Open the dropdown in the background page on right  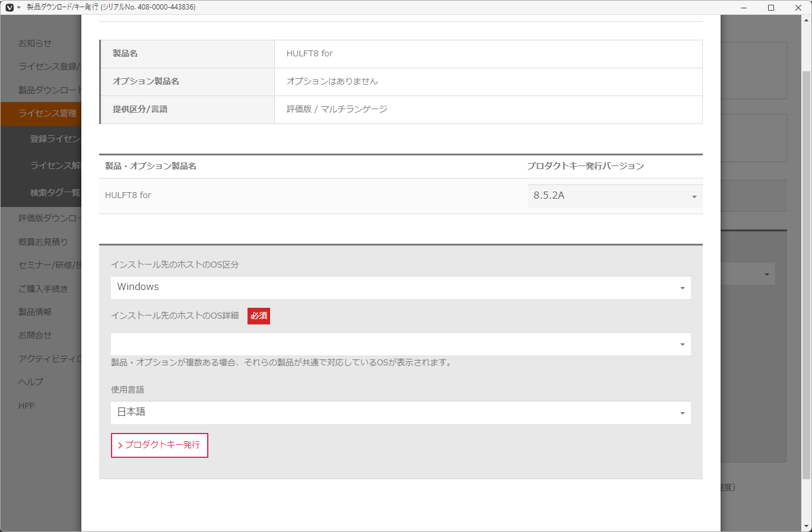tap(749, 274)
